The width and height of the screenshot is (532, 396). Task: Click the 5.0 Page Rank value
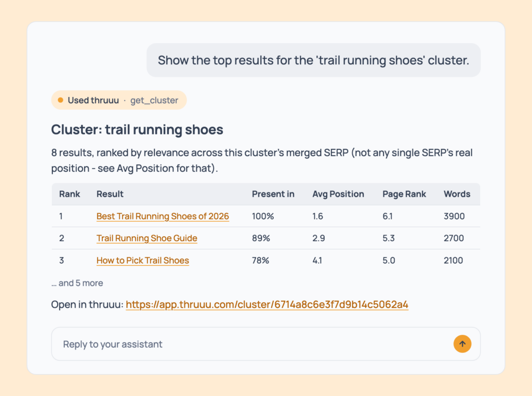pyautogui.click(x=389, y=261)
